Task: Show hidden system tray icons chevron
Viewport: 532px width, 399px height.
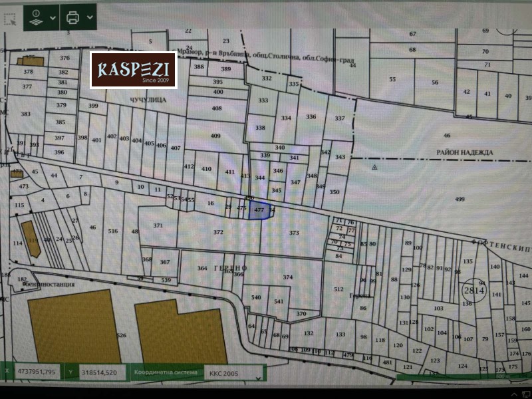Action: click(x=514, y=395)
